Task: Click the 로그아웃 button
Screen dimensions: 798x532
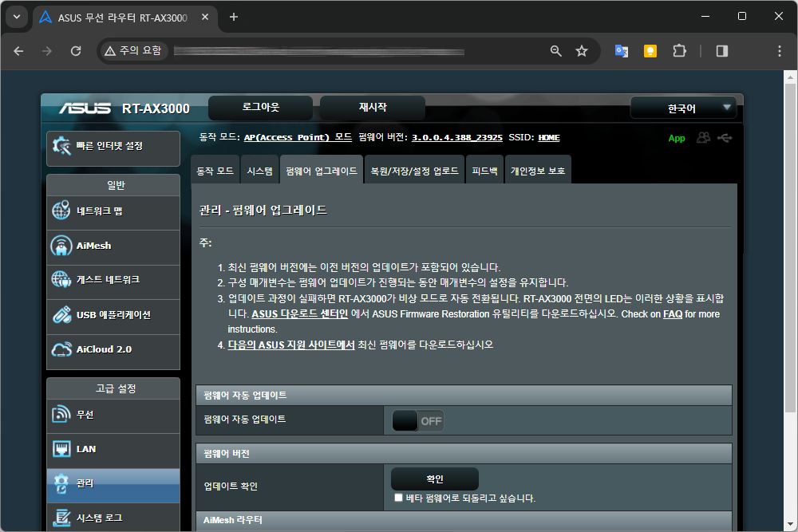Action: (x=261, y=108)
